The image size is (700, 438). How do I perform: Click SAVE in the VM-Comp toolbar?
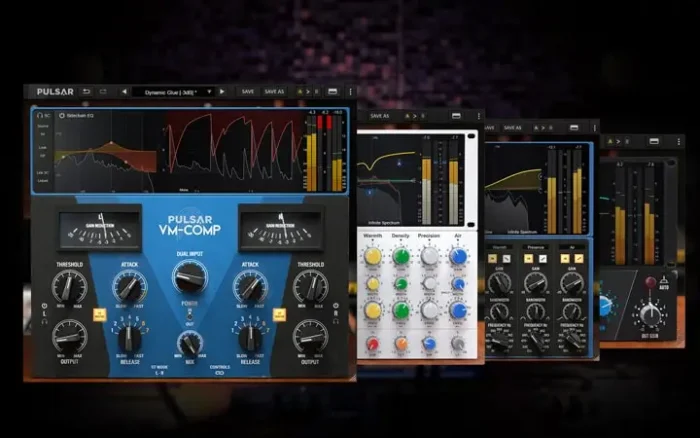tap(247, 91)
